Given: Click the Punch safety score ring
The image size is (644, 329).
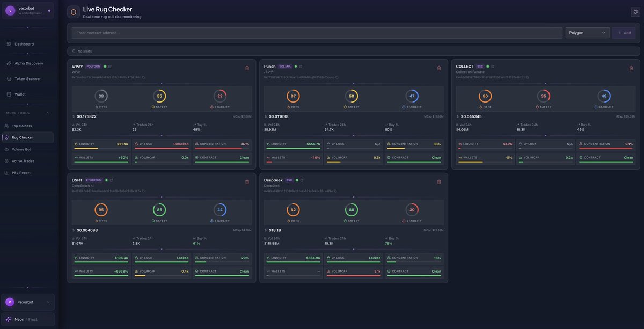Looking at the screenshot, I should point(352,96).
